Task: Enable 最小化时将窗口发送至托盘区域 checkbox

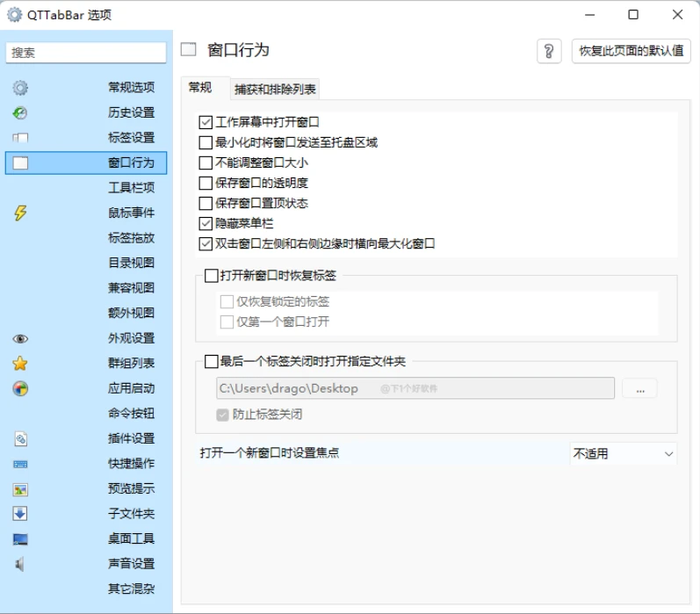Action: coord(206,142)
